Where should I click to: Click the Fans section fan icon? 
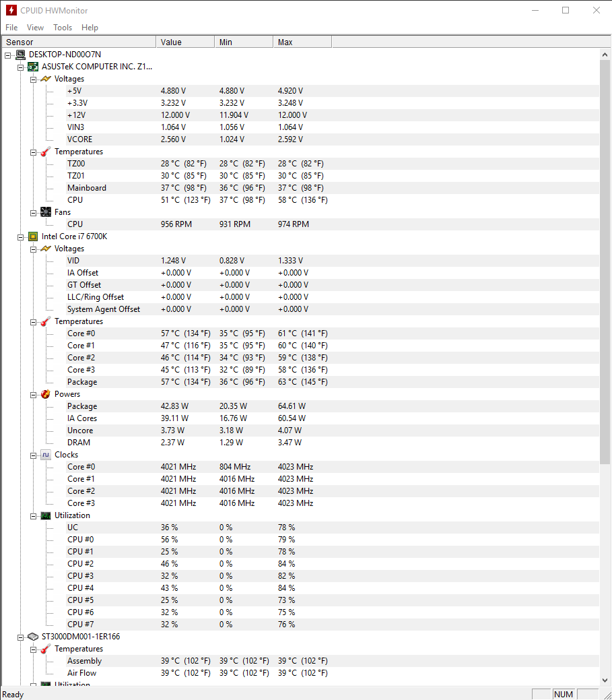[46, 212]
